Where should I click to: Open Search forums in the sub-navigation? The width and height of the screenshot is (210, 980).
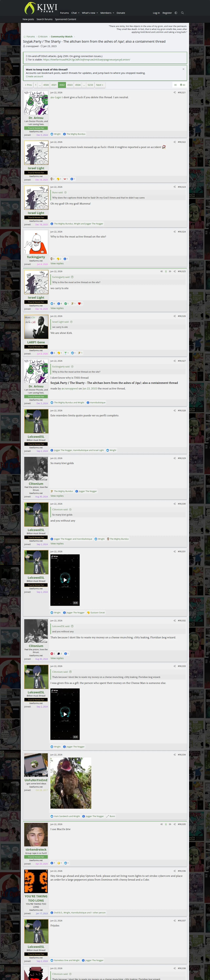[45, 19]
